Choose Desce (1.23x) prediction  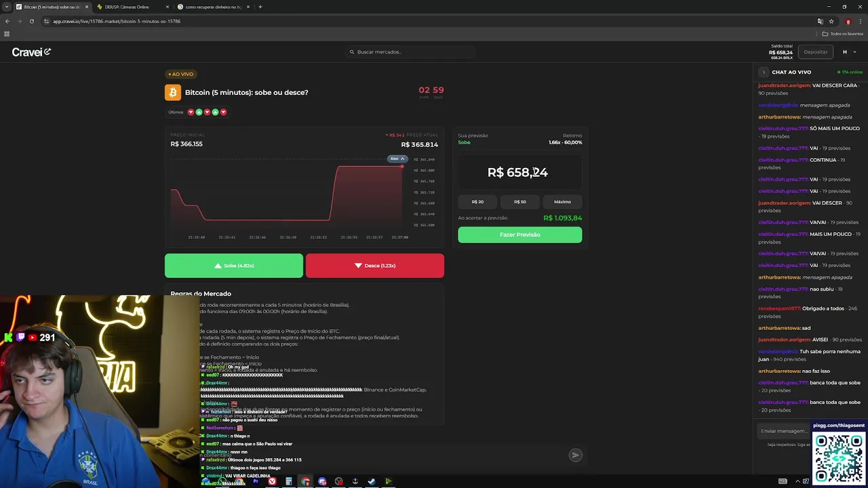point(375,266)
